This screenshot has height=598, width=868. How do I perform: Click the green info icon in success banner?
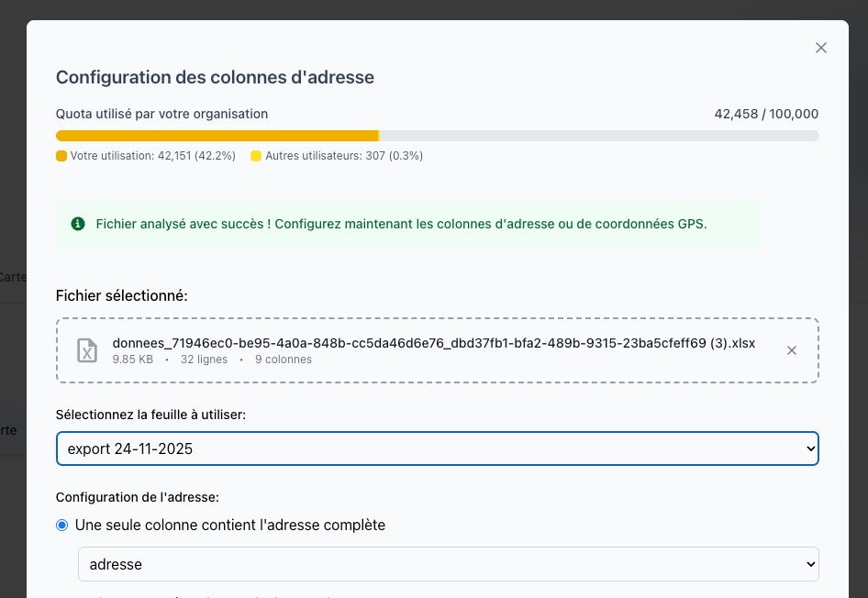(x=78, y=224)
